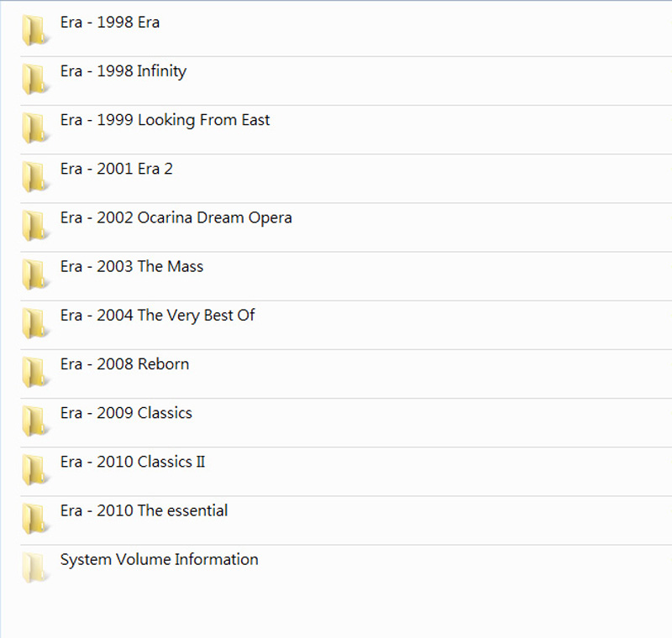Click the folder icon for Era - 1998 Era
This screenshot has height=638, width=672.
click(34, 31)
